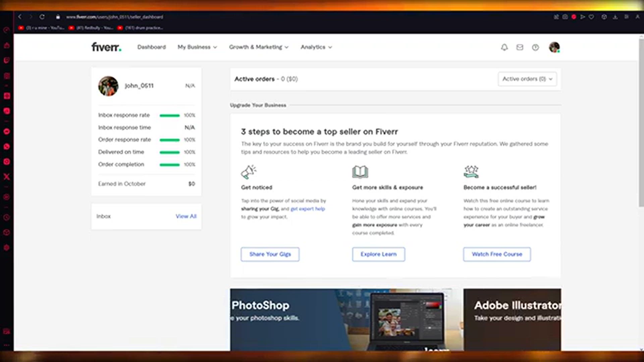
Task: Open the easy setup sliders icon
Action: (626, 17)
